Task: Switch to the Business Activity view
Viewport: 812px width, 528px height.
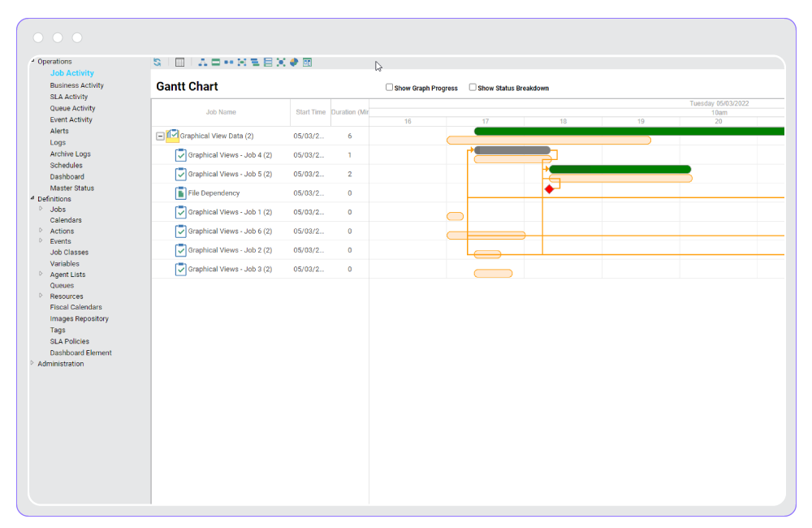Action: point(76,84)
